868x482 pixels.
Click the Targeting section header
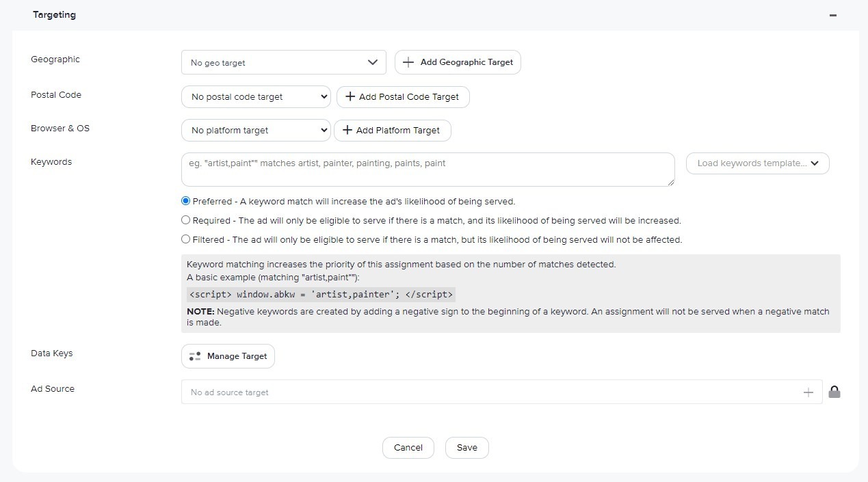point(55,15)
